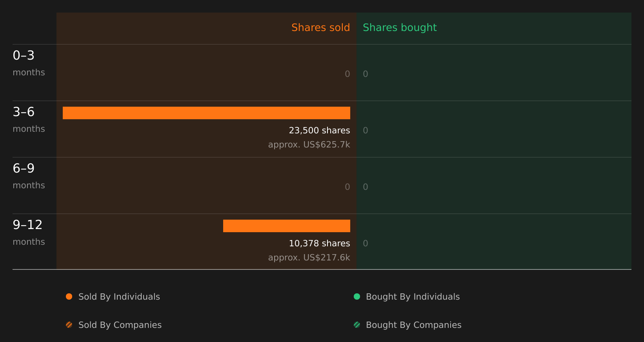Click the Sold By Companies legend label
The image size is (644, 342).
120,325
